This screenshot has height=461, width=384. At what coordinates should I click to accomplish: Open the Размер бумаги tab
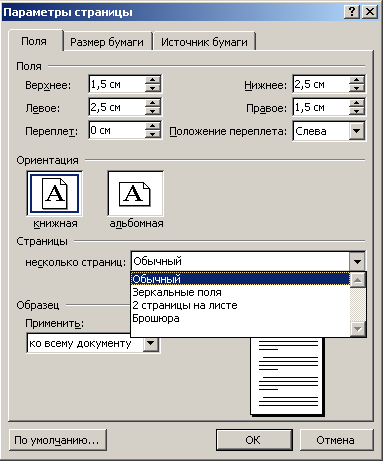[107, 42]
